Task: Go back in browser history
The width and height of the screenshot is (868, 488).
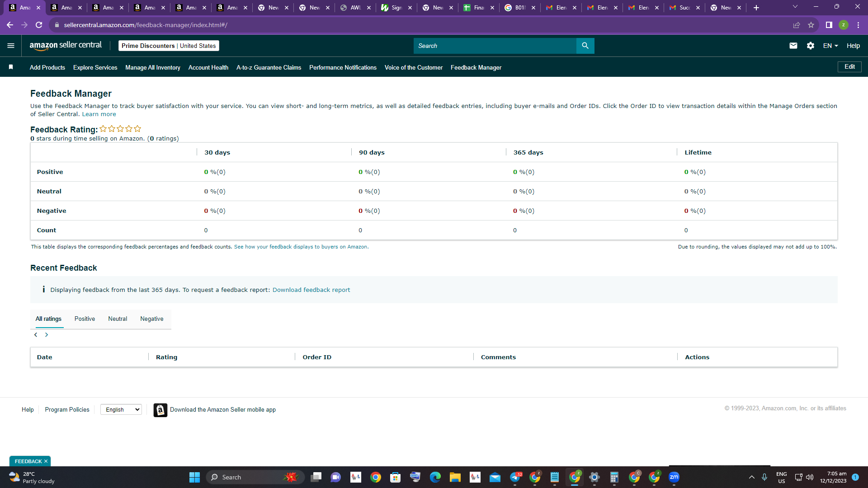Action: pos(10,25)
